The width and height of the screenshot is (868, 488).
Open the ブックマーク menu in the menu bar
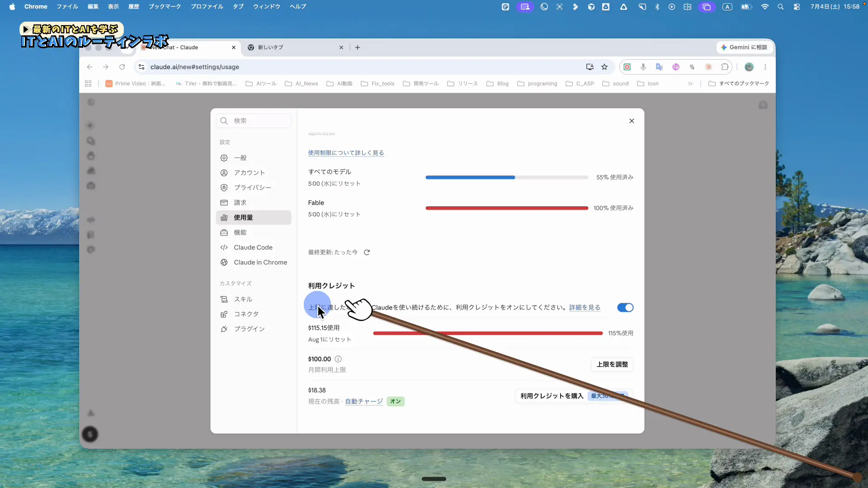click(x=165, y=6)
